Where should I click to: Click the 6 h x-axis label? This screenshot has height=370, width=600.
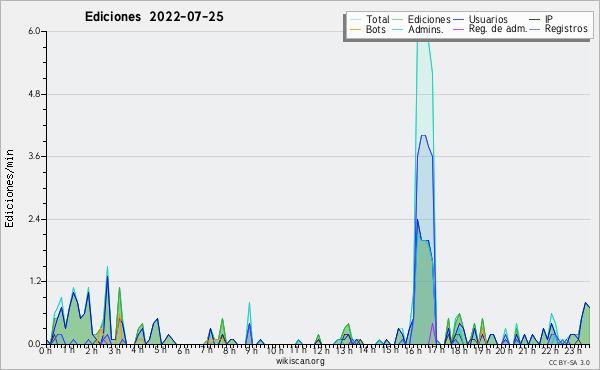183,350
